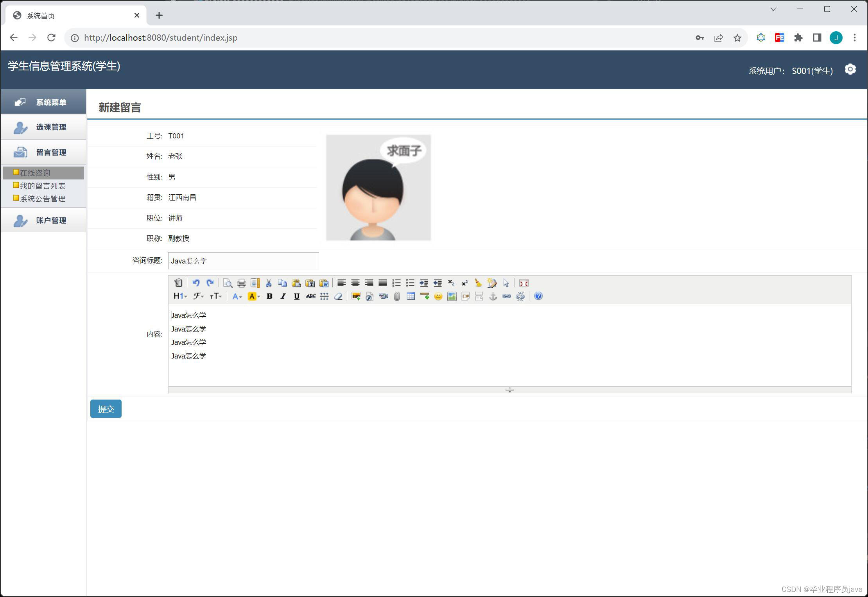
Task: Redo edit in content editor
Action: tap(210, 283)
